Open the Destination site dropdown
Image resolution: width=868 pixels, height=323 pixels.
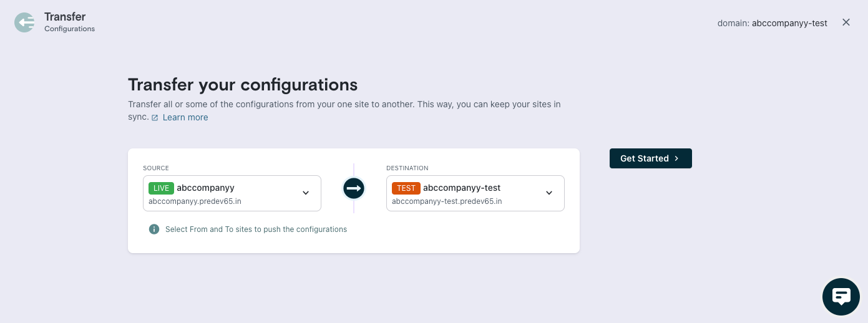click(x=475, y=193)
